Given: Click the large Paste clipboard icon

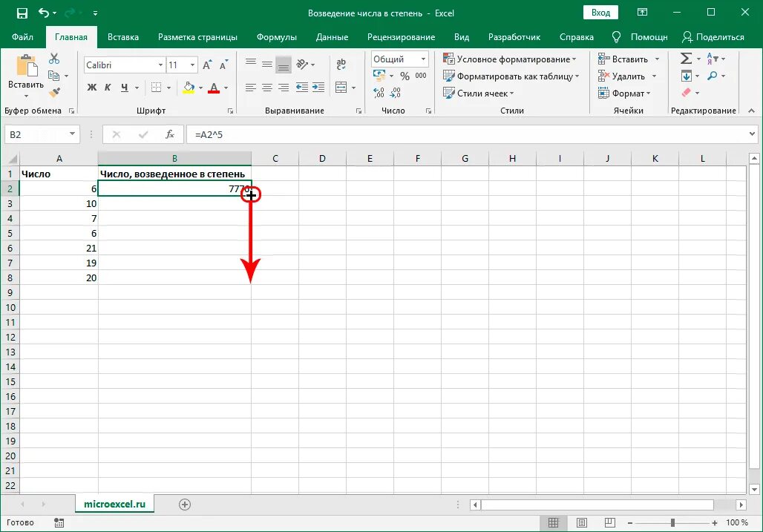Looking at the screenshot, I should pyautogui.click(x=26, y=65).
